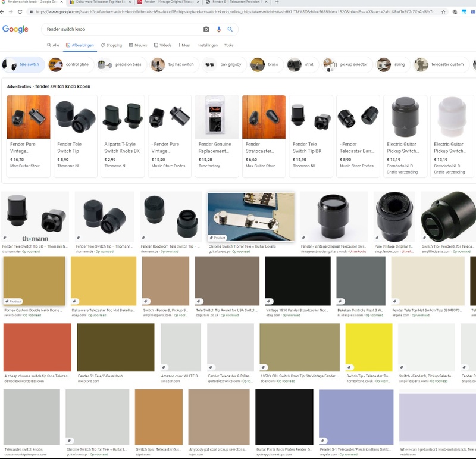Open the Fender Tele Switch Tip €8,90 ad

pos(76,136)
